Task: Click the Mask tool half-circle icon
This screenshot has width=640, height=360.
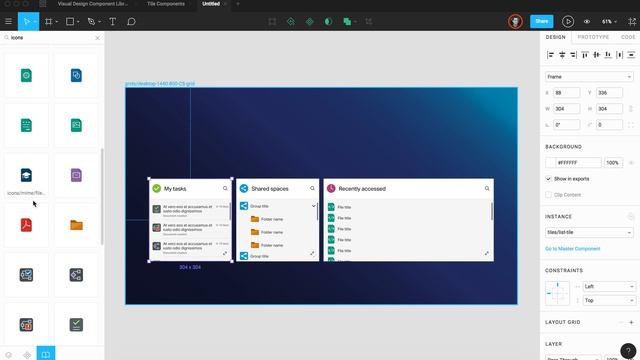Action: 328,22
